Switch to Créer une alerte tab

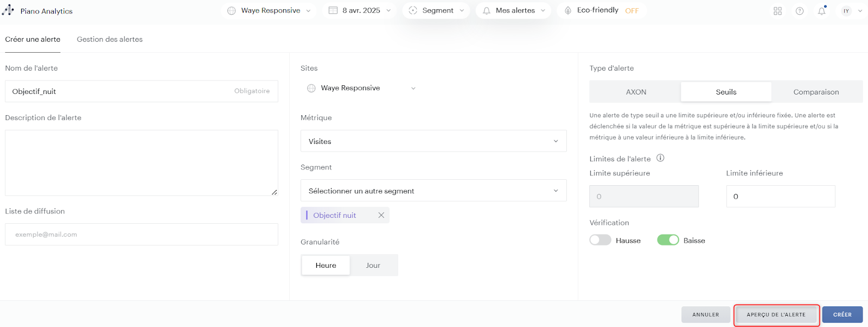[33, 40]
